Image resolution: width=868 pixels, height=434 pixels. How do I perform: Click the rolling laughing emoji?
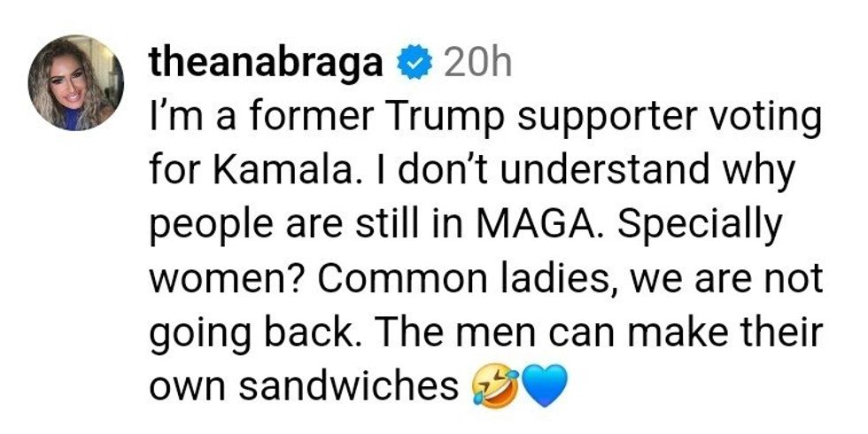(x=492, y=386)
